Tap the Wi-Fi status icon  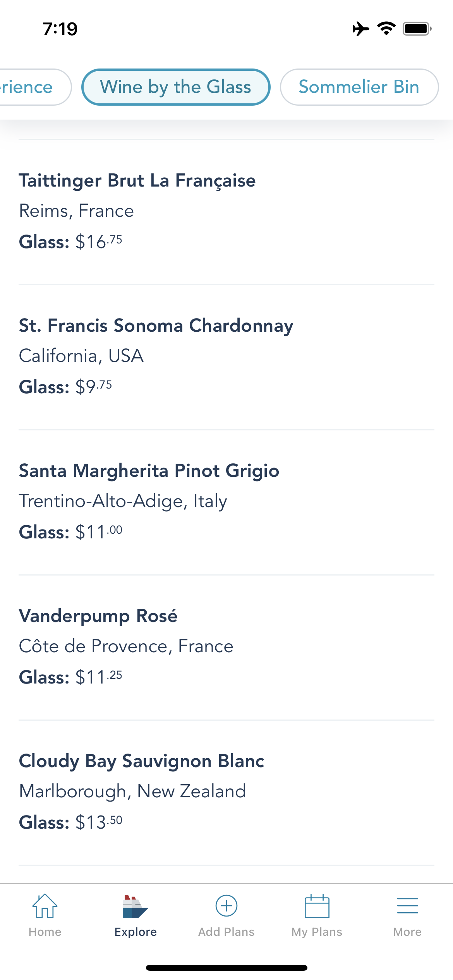point(386,29)
